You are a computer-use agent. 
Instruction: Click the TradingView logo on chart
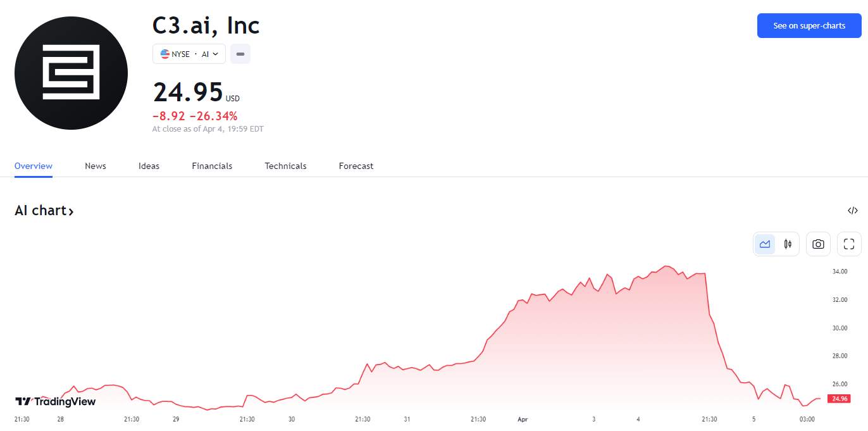[55, 401]
